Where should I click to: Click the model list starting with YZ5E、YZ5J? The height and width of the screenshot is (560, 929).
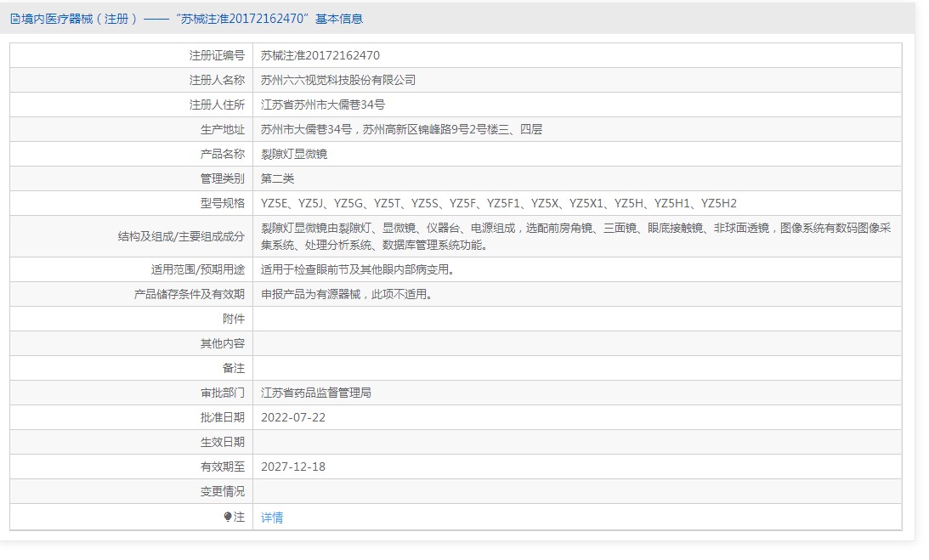498,203
